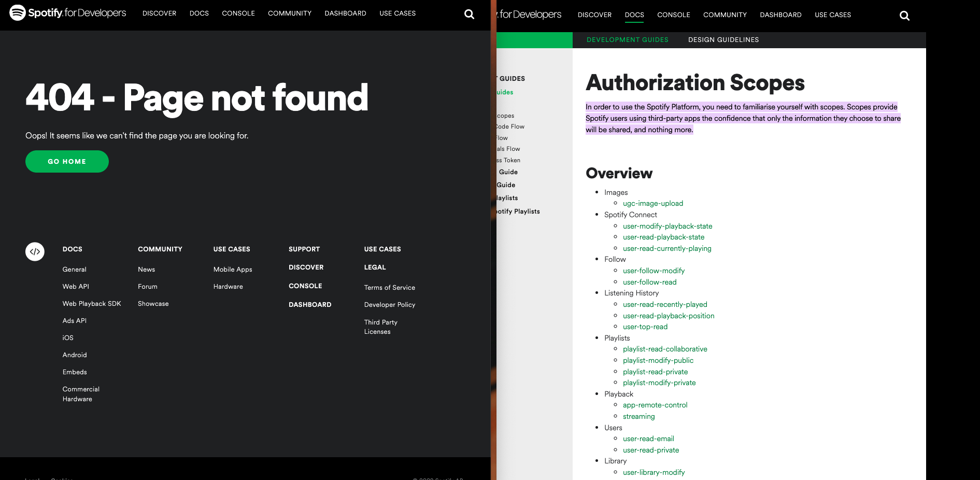Screen dimensions: 980x480
Task: Click Spotify Playlists item in docs sidebar
Action: coord(518,212)
